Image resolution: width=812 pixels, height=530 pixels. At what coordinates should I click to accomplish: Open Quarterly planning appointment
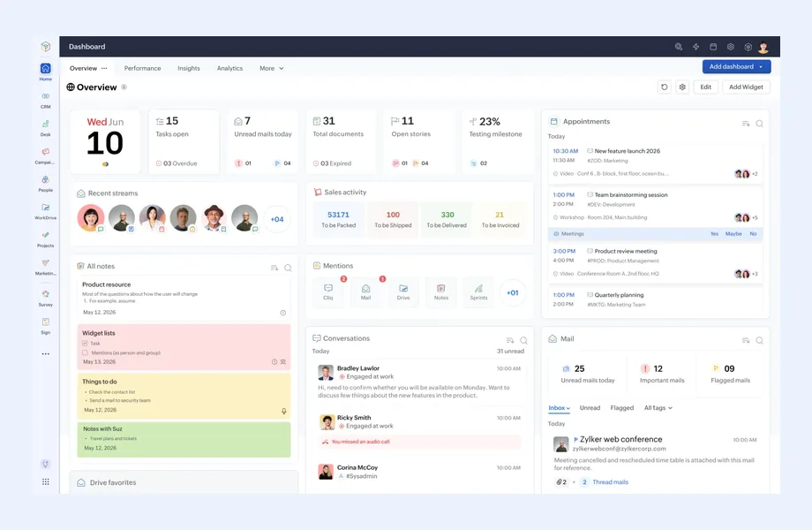pos(655,300)
